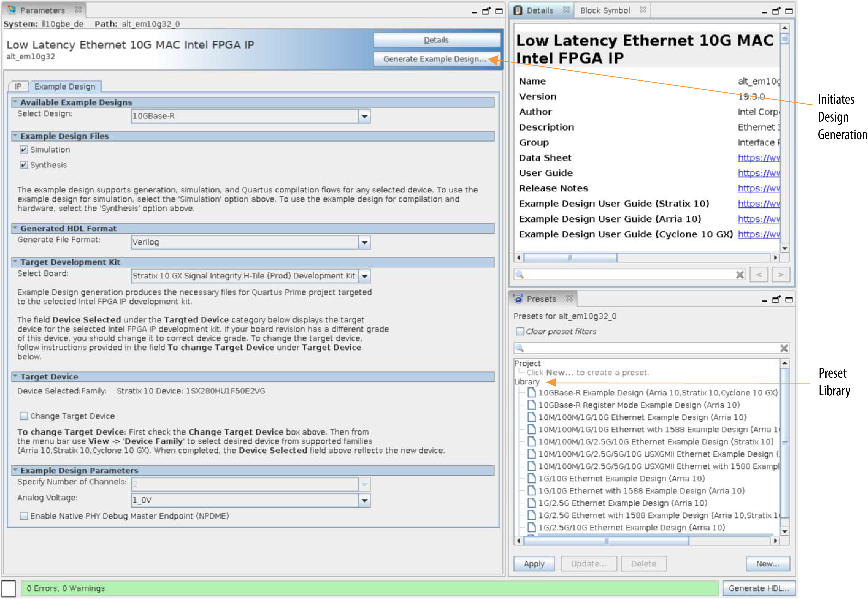Screen dimensions: 868x599
Task: Switch to Block Symbol tab
Action: pos(605,11)
